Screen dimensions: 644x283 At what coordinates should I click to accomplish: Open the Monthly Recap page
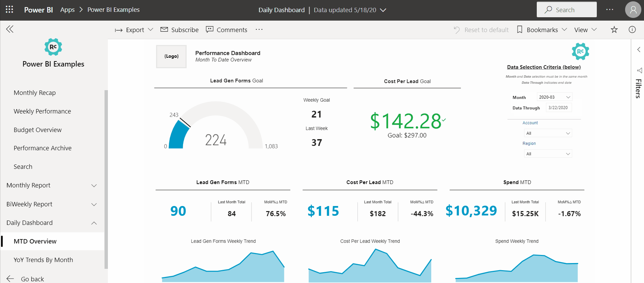pyautogui.click(x=35, y=93)
